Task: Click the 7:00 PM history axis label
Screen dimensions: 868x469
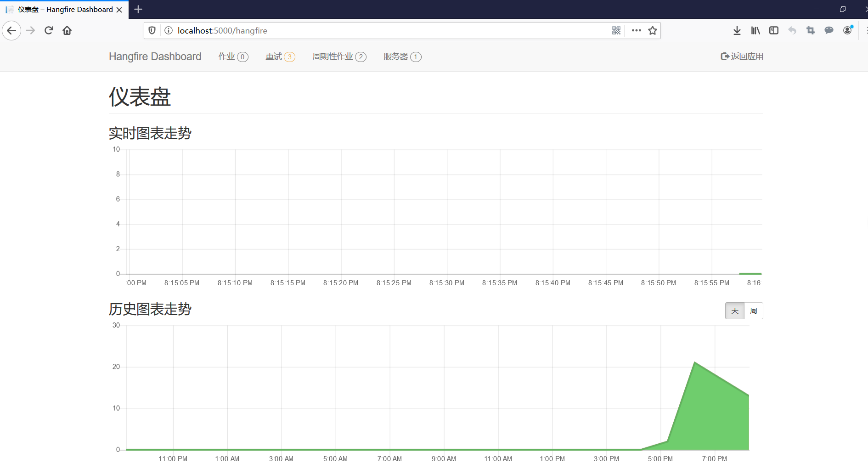Action: point(715,459)
